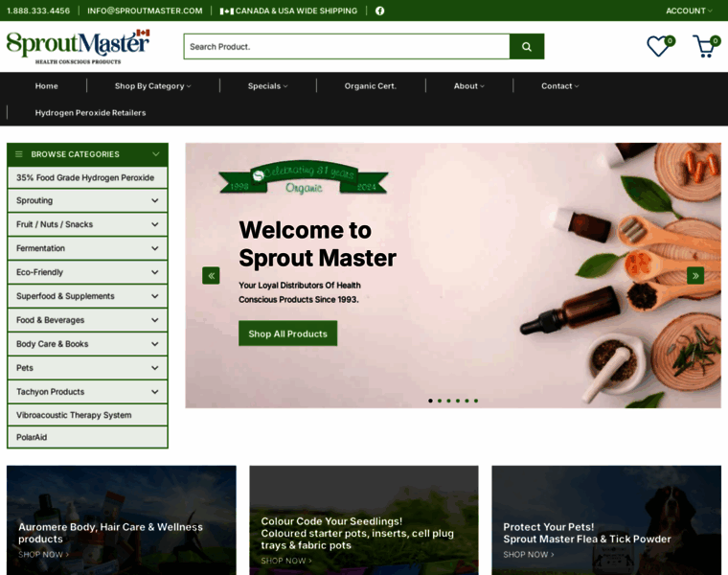Viewport: 728px width, 575px height.
Task: Expand the Sprouting category arrow
Action: click(155, 200)
